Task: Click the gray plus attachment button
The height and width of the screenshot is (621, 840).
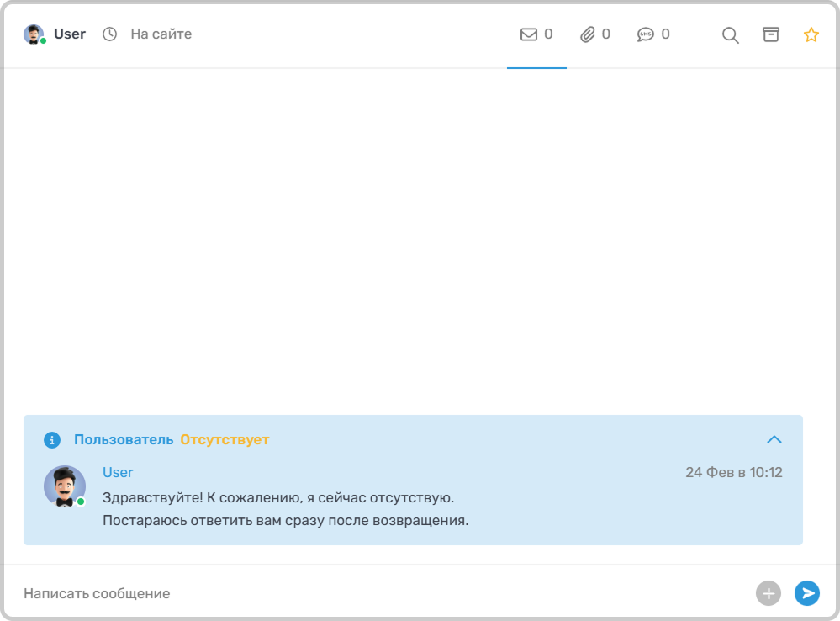Action: click(768, 593)
